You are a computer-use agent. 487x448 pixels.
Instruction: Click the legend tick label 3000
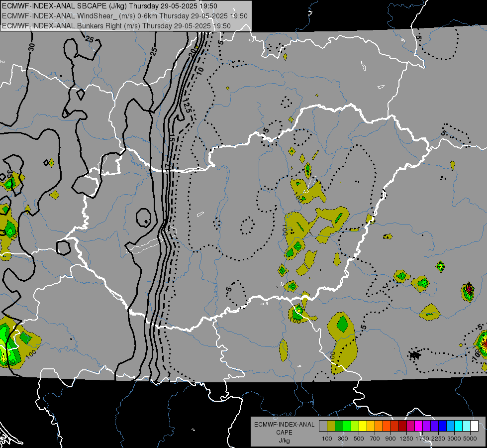pos(454,439)
